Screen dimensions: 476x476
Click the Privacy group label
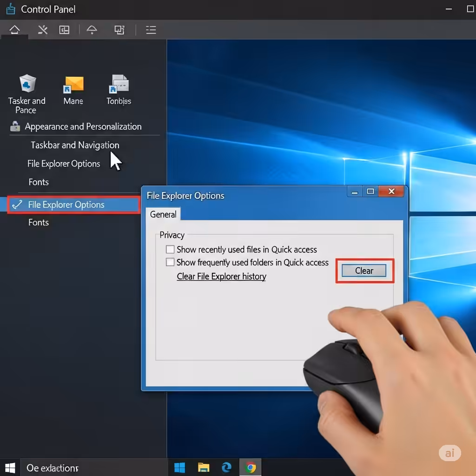coord(172,235)
